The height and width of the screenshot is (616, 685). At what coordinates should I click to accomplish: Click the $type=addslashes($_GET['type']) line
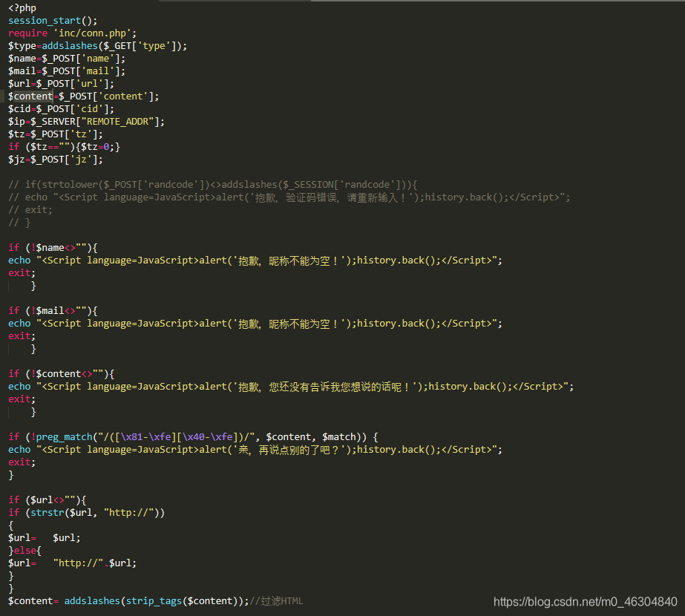[97, 46]
